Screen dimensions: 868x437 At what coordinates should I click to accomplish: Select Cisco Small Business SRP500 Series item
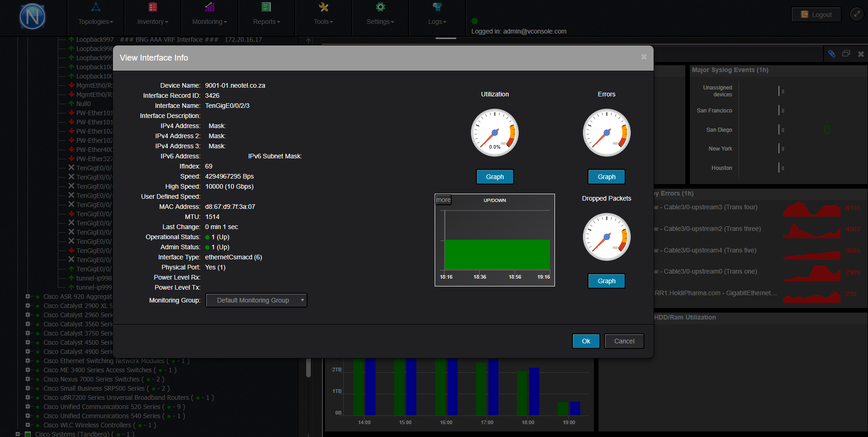94,388
